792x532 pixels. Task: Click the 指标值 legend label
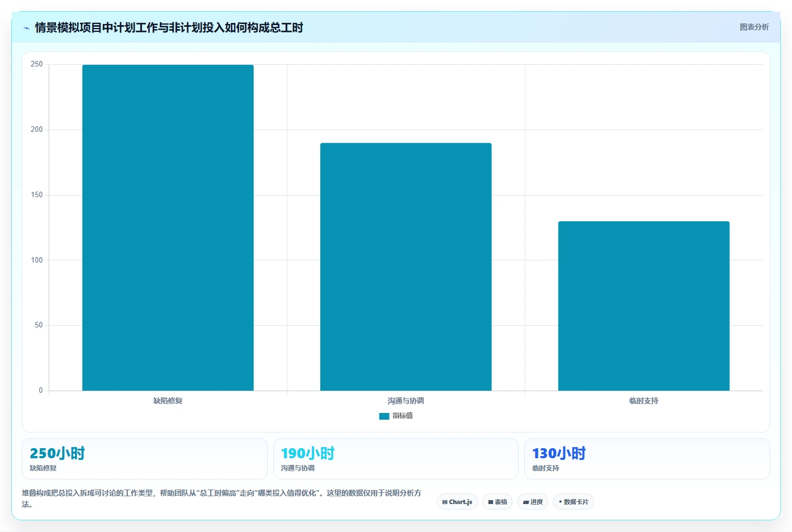tap(402, 416)
